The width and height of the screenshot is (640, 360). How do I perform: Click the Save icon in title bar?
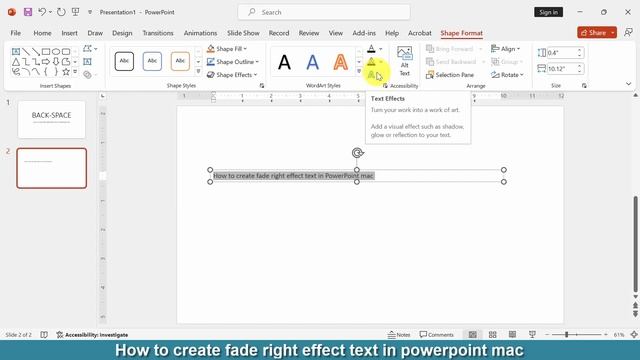(28, 12)
